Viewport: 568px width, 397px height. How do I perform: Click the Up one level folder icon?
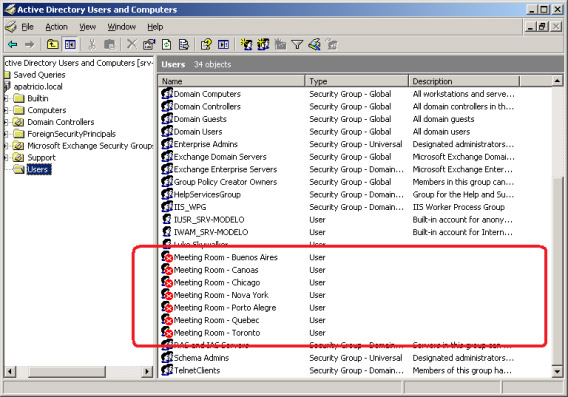(53, 45)
